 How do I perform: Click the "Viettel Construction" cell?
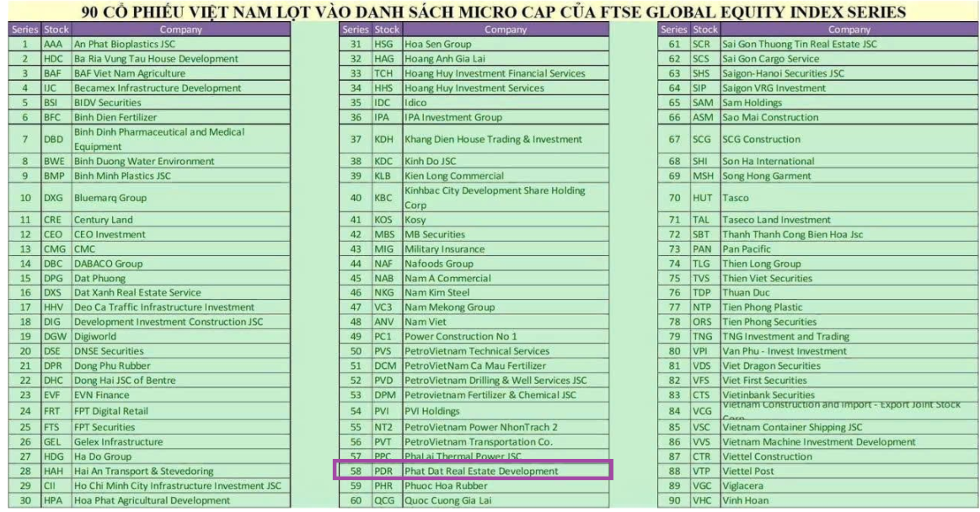tap(849, 456)
